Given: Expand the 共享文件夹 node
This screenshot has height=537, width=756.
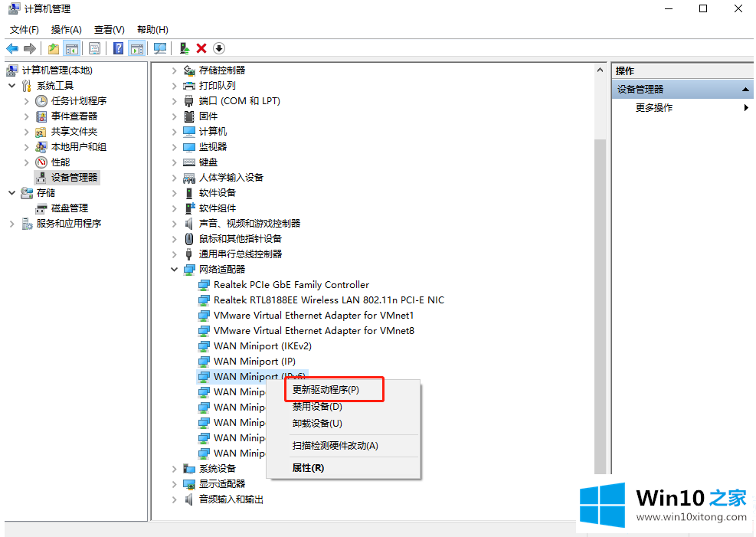Looking at the screenshot, I should [27, 132].
